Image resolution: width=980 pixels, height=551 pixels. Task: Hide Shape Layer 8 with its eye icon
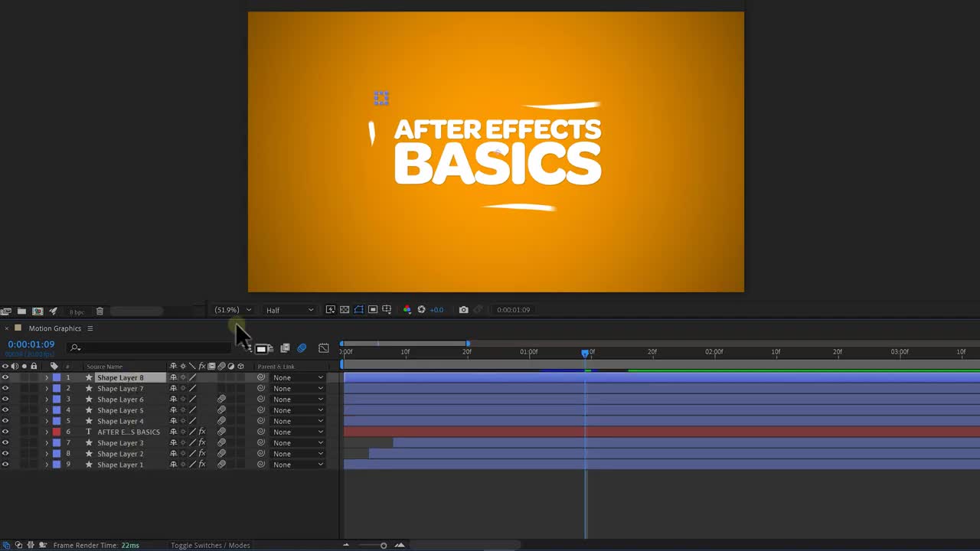tap(5, 377)
